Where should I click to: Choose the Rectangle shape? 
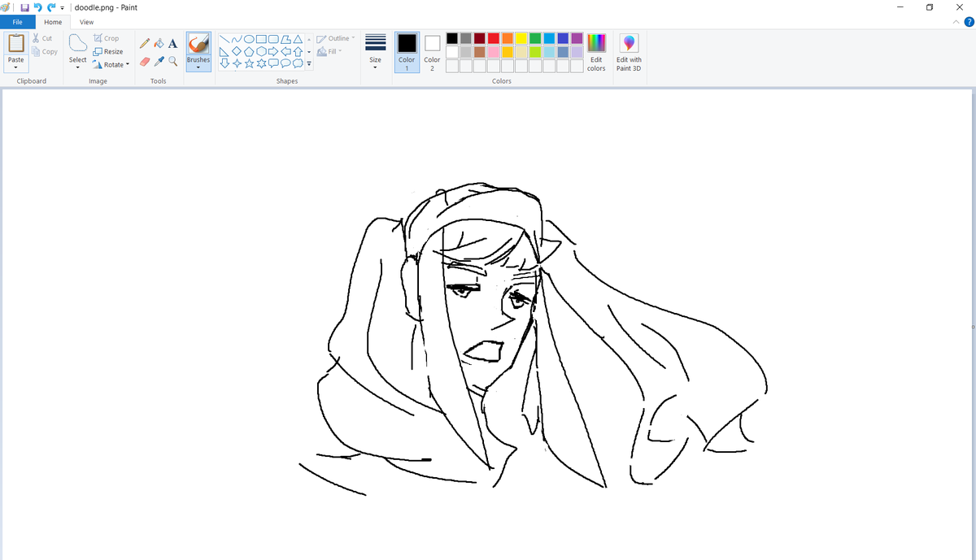click(261, 39)
